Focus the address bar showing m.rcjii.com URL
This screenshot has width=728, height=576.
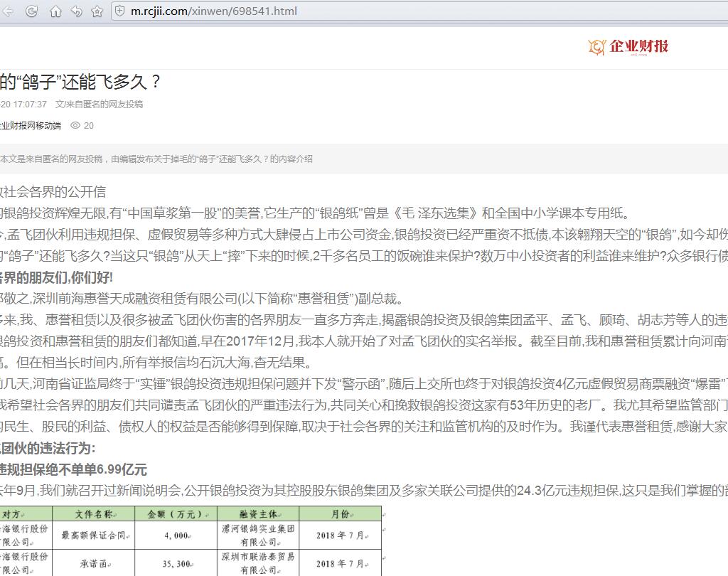[x=418, y=11]
